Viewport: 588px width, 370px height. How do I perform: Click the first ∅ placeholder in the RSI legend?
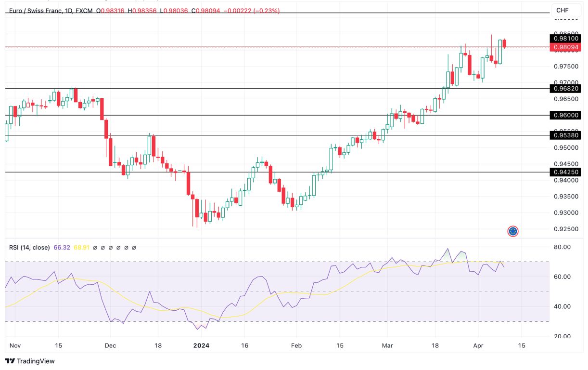[96, 247]
